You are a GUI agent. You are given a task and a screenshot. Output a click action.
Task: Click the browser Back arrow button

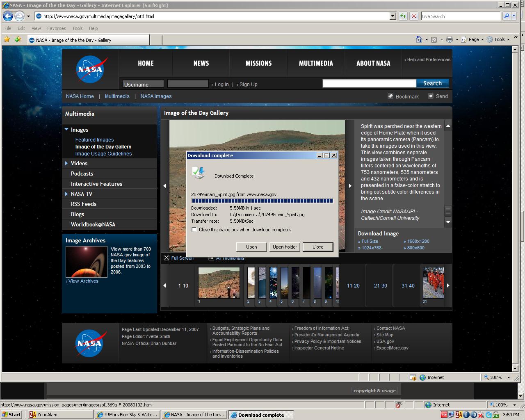pyautogui.click(x=8, y=16)
